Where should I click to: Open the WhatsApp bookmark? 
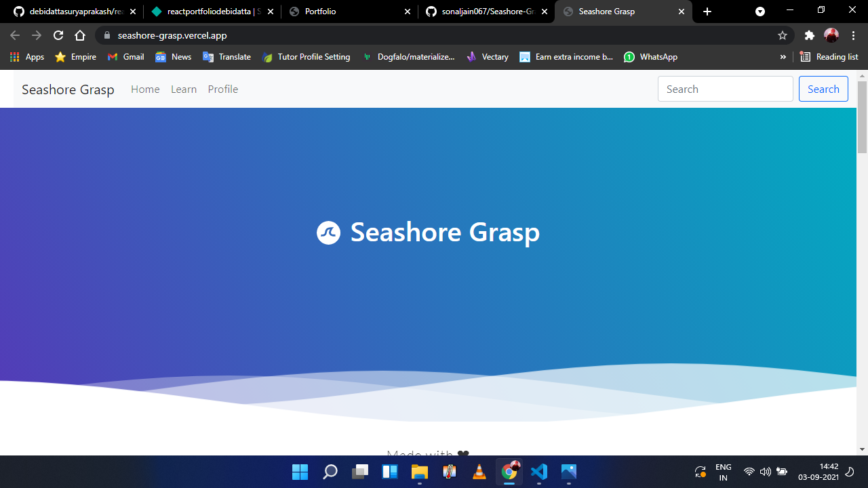coord(650,57)
